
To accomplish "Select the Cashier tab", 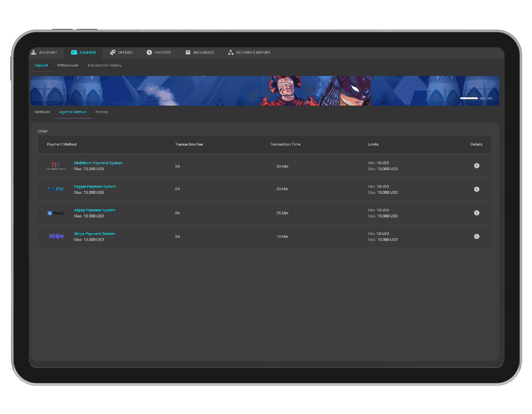I will (x=83, y=53).
